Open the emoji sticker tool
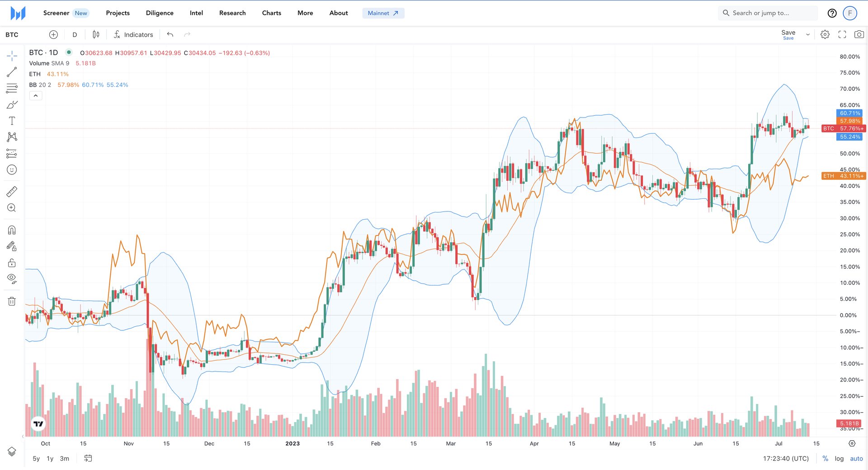This screenshot has width=868, height=470. [x=12, y=169]
